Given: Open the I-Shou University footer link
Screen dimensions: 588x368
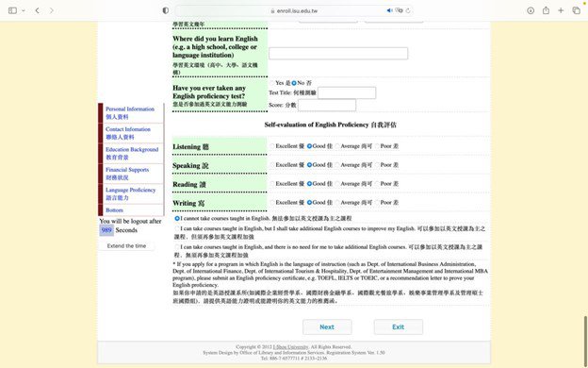Looking at the screenshot, I should (290, 347).
